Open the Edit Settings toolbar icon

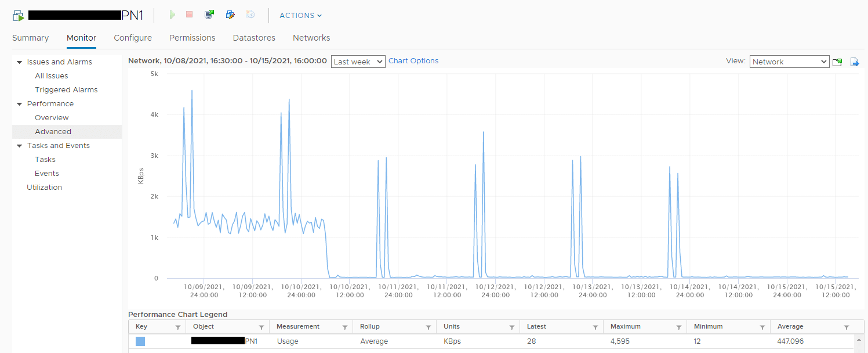pyautogui.click(x=230, y=15)
